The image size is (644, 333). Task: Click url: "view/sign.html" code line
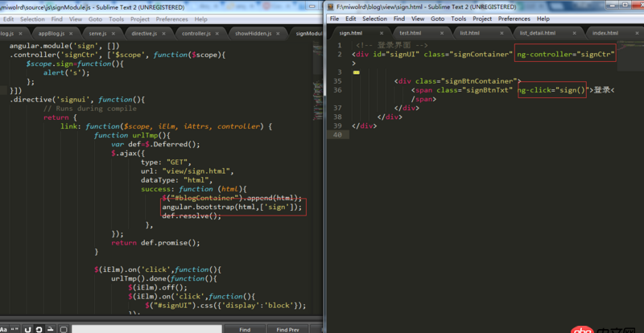click(188, 171)
